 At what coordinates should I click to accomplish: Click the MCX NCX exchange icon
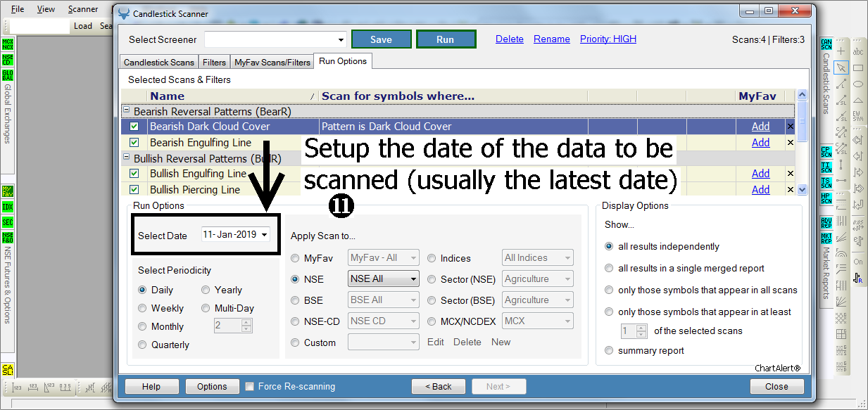8,44
